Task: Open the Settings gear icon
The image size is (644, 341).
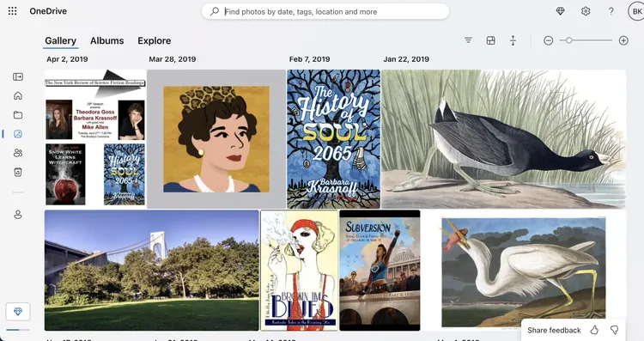Action: 586,11
